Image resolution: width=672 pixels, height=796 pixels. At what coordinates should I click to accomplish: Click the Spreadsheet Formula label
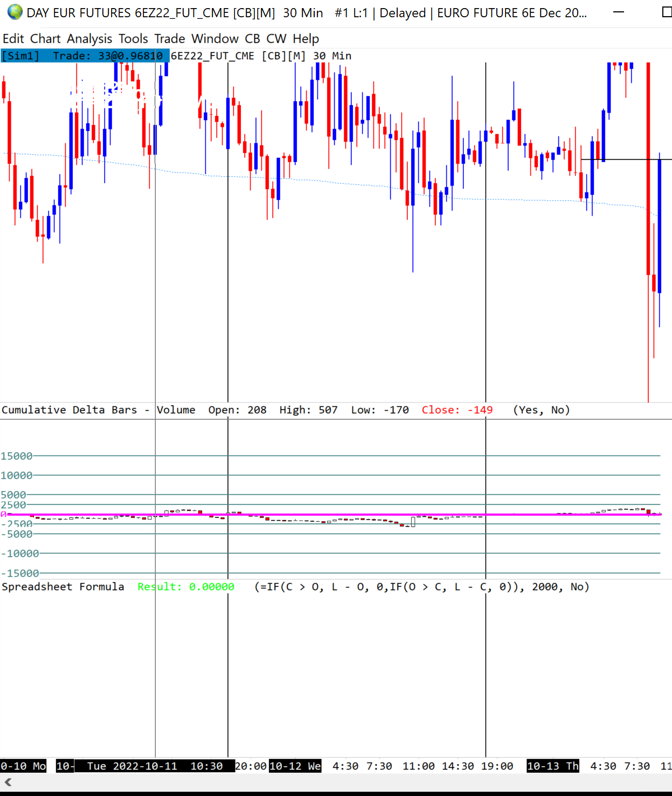(63, 587)
